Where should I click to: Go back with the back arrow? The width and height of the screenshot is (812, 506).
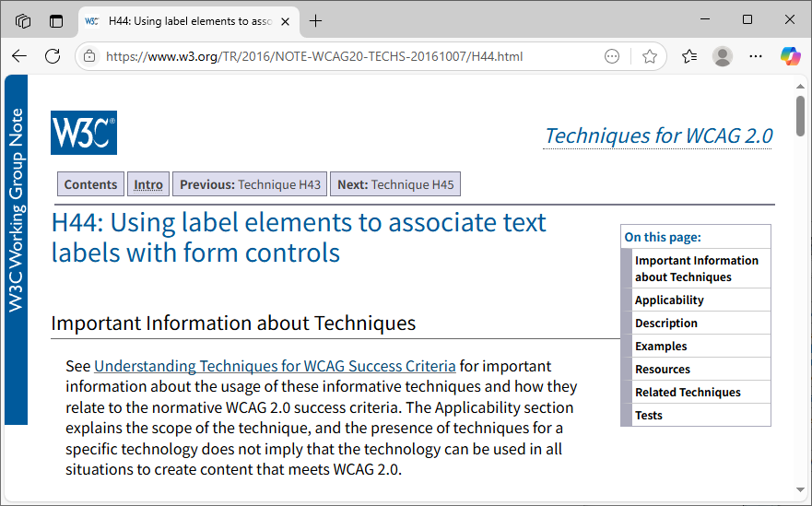click(19, 56)
